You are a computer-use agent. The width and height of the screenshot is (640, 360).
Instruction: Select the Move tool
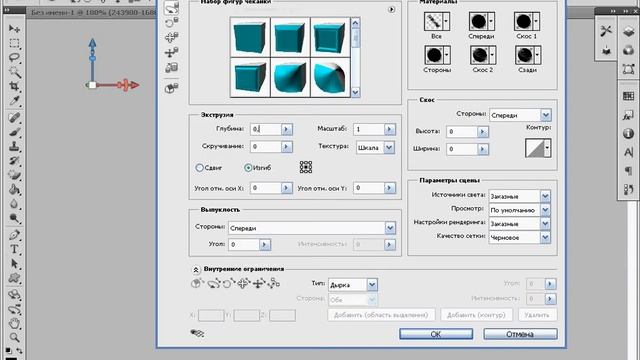click(14, 29)
